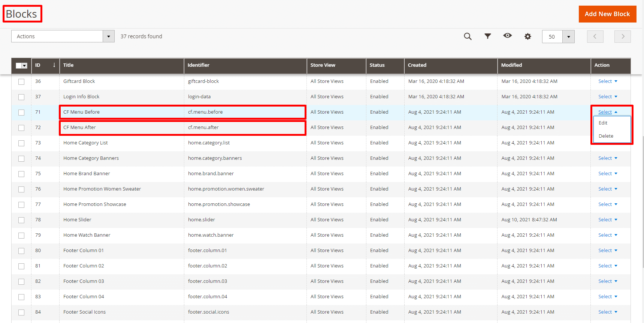
Task: Select the Home Slider row checkbox
Action: (x=21, y=220)
